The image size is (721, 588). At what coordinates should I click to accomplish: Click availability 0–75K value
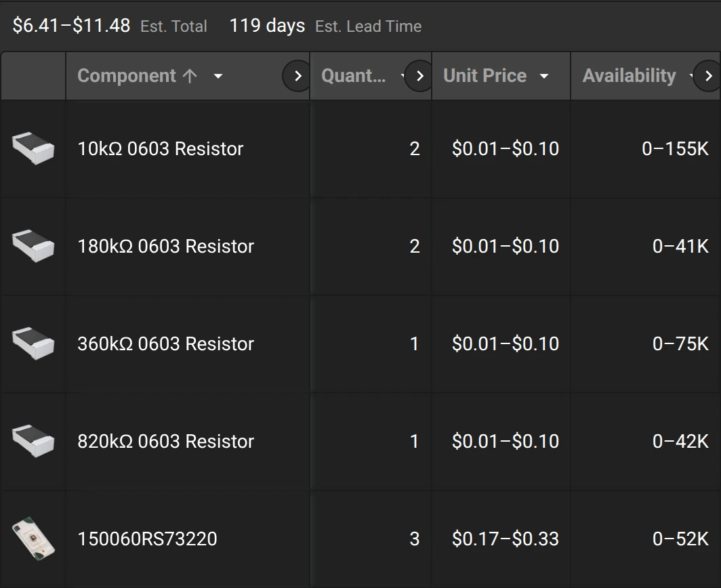(x=680, y=344)
